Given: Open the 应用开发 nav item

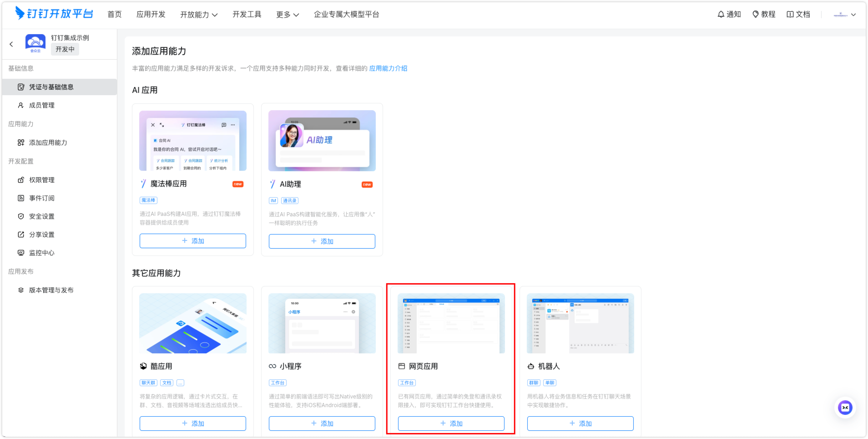Looking at the screenshot, I should [x=151, y=14].
